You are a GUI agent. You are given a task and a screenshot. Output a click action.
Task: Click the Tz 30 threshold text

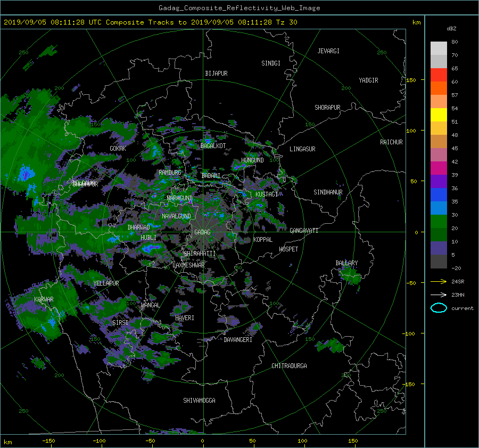[286, 22]
